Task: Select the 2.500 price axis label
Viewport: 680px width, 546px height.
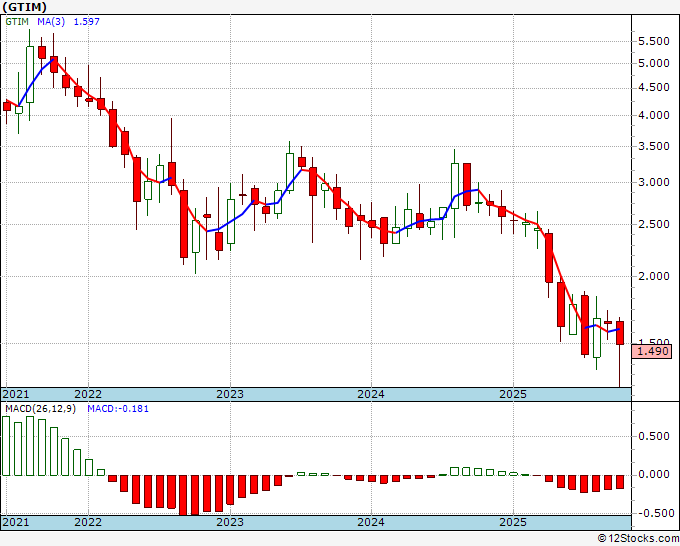Action: (x=654, y=225)
